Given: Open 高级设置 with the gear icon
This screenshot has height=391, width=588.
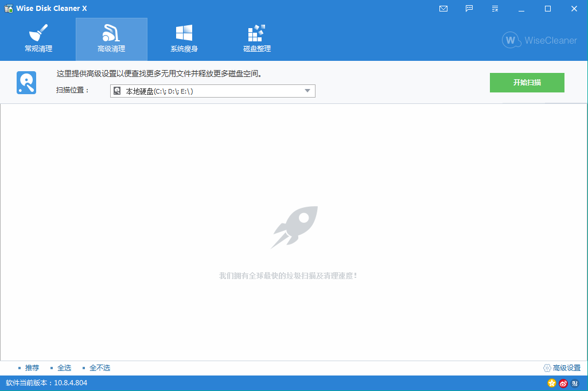Looking at the screenshot, I should pyautogui.click(x=562, y=368).
